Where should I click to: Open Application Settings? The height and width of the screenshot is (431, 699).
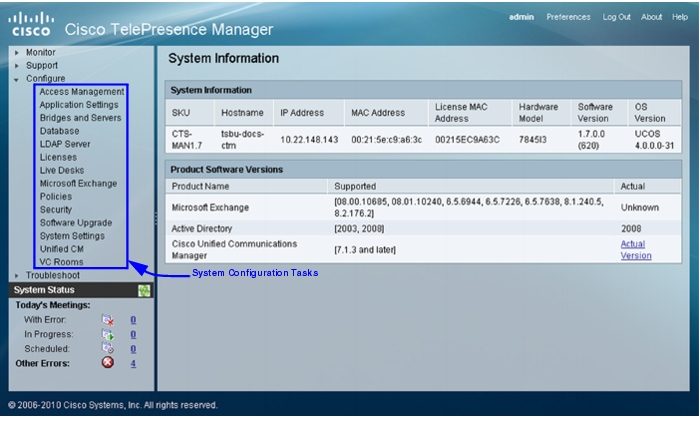[x=79, y=105]
